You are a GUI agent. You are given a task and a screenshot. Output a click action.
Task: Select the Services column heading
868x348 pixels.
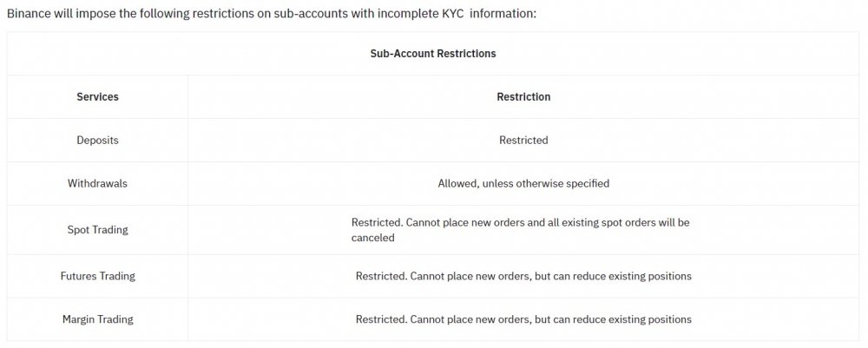pos(97,97)
